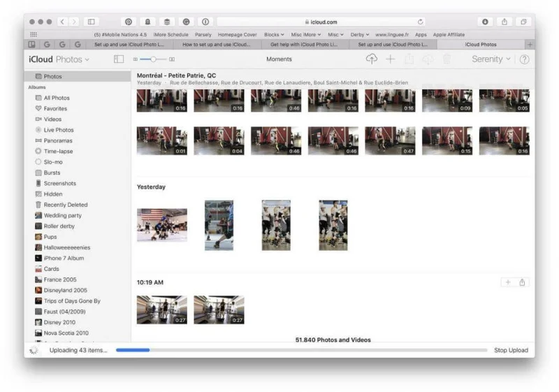Expand the iCloud Photos app switcher dropdown
Image resolution: width=559 pixels, height=392 pixels.
[59, 59]
